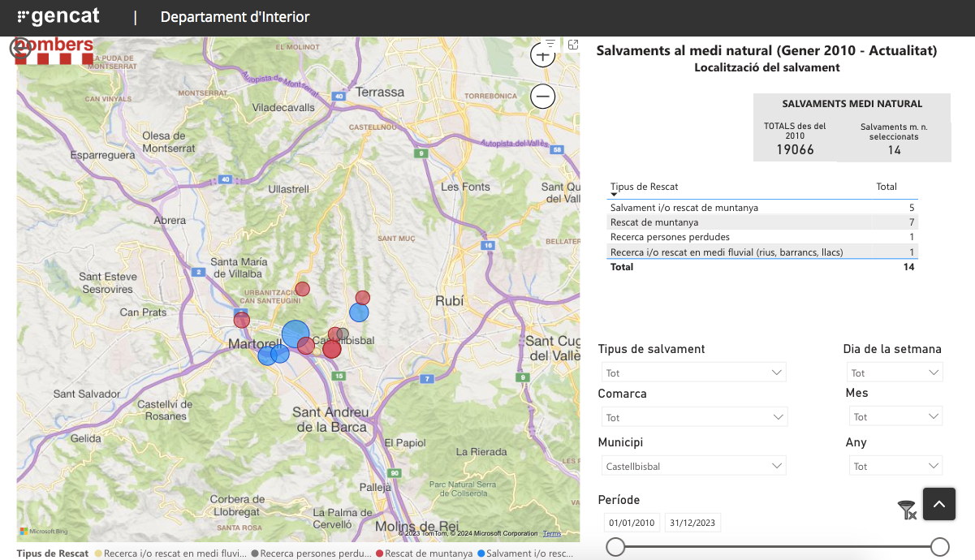Open the Tipus de salvament dropdown

point(694,373)
